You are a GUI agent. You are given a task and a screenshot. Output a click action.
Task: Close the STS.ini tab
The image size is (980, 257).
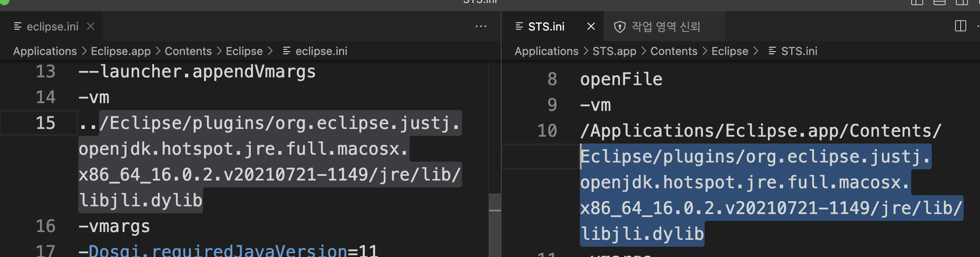point(591,27)
